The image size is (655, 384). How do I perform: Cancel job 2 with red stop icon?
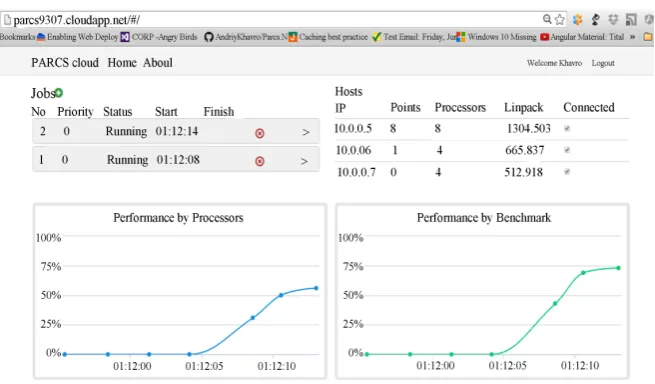point(259,133)
